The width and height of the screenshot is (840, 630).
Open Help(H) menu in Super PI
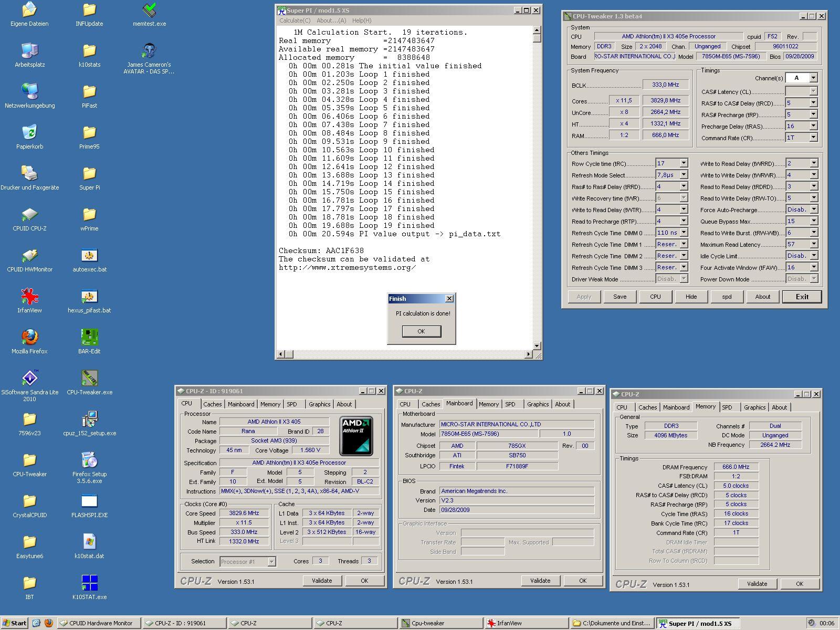click(362, 20)
